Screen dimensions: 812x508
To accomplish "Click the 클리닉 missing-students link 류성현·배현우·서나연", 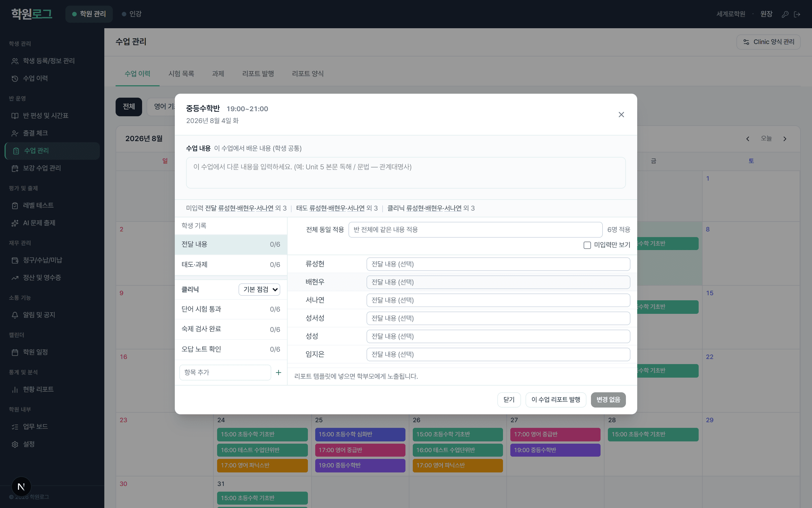I will 434,208.
